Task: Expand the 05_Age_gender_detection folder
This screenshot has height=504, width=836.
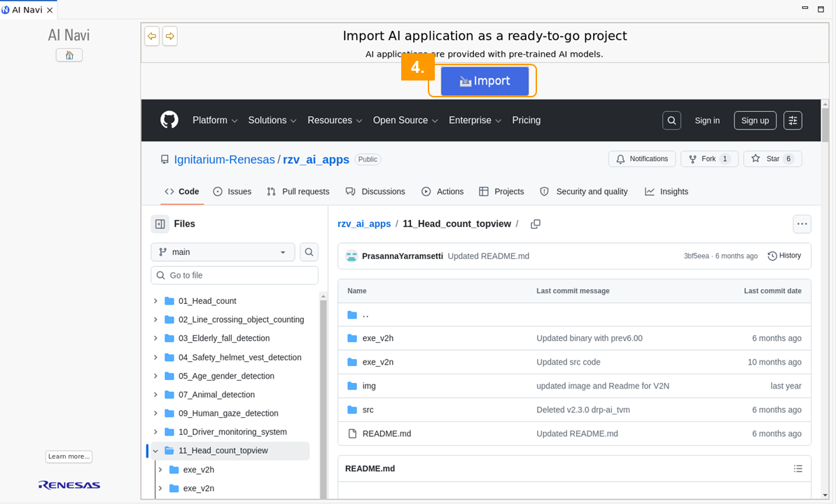Action: coord(155,376)
